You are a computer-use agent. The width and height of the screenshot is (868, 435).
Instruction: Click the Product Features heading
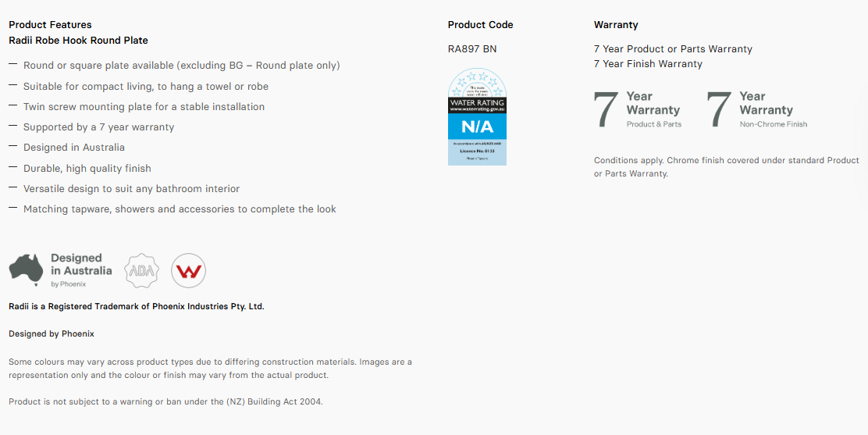(x=51, y=25)
